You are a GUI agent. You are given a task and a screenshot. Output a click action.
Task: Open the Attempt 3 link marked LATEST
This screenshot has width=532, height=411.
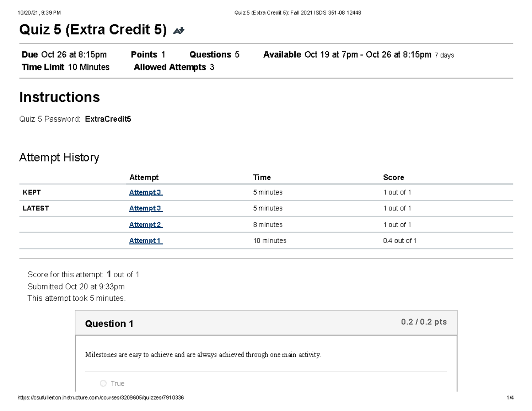tap(145, 208)
